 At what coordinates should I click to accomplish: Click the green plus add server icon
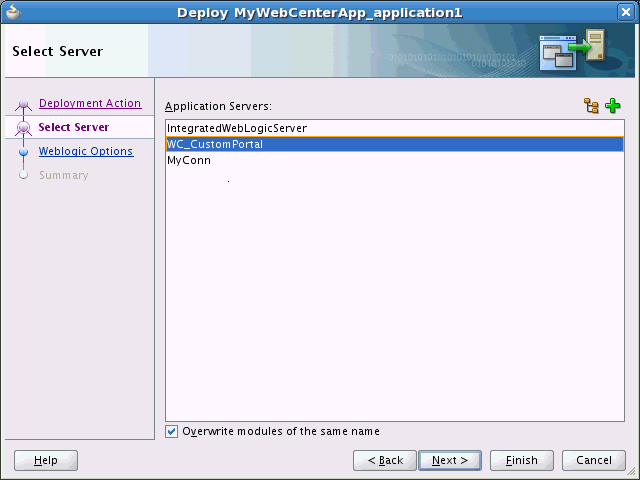(613, 106)
